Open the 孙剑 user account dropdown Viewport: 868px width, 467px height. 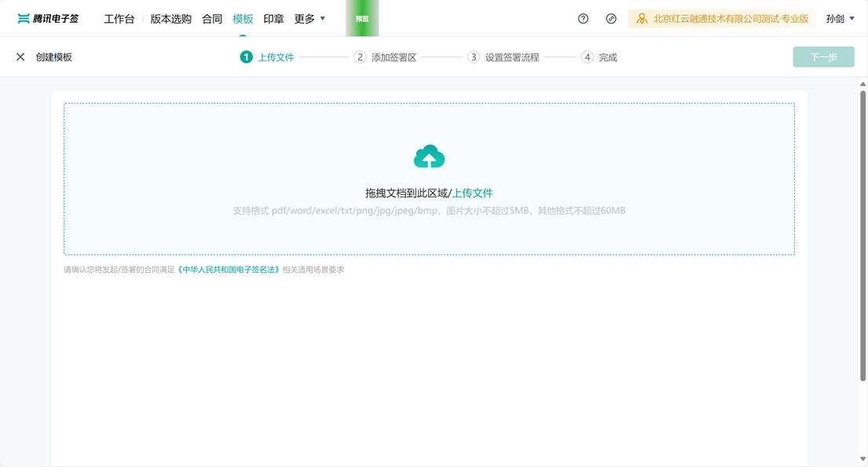pos(840,19)
